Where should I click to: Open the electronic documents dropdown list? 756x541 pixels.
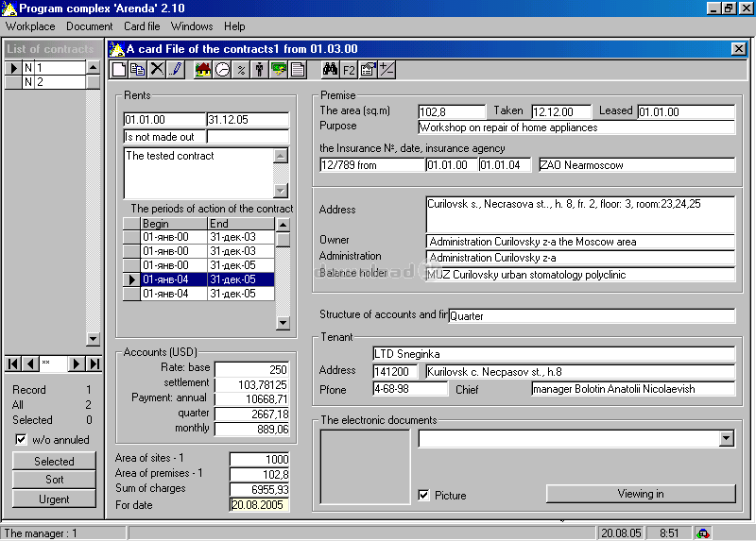(726, 438)
